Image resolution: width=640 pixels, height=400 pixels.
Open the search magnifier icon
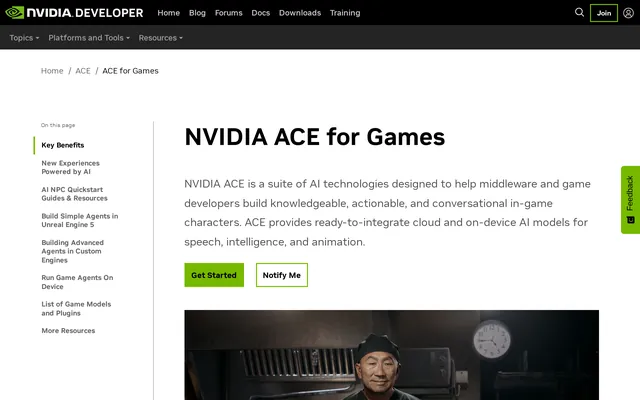pos(579,13)
